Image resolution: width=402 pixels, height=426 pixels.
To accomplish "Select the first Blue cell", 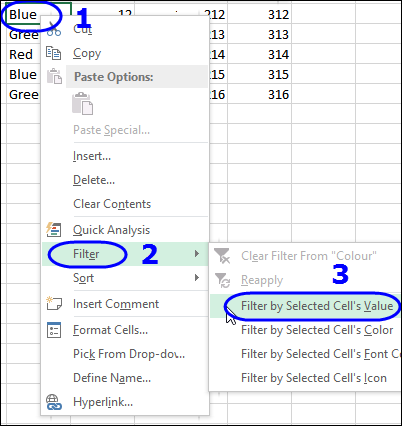I will 23,15.
